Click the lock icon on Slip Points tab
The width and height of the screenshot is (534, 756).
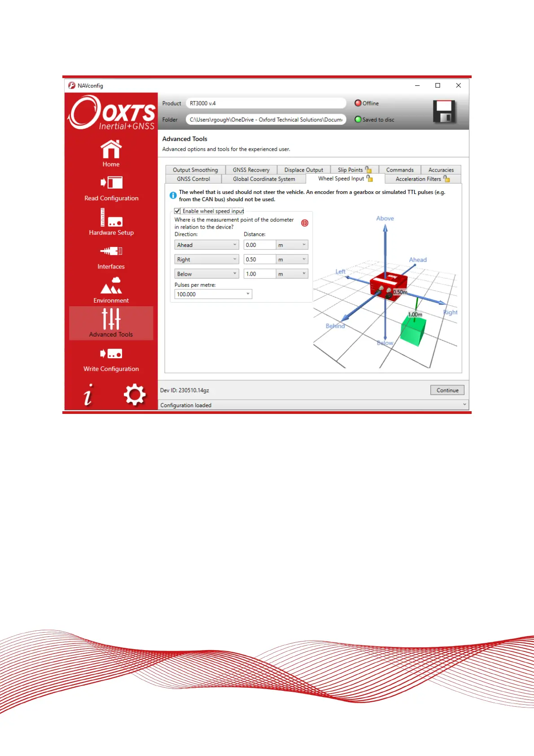(x=368, y=170)
